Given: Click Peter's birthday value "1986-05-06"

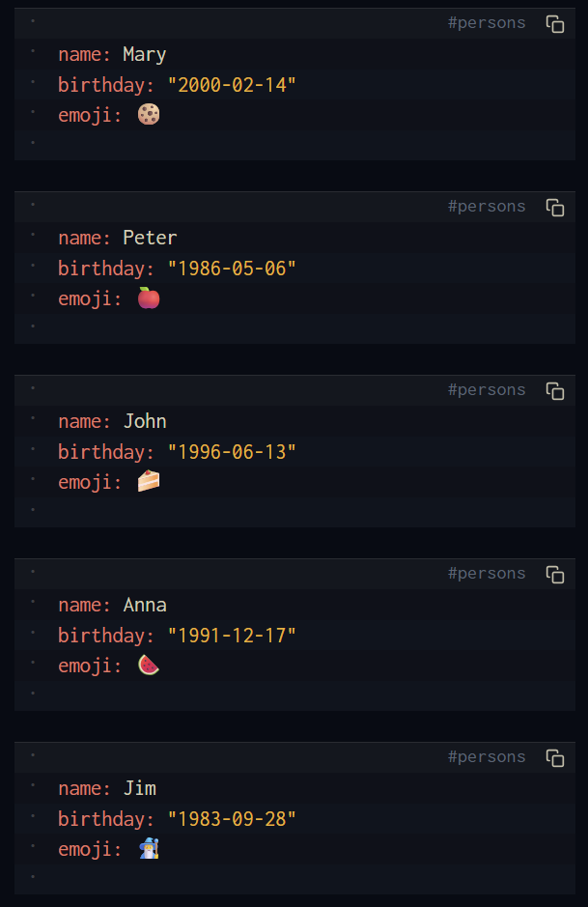Looking at the screenshot, I should 232,269.
